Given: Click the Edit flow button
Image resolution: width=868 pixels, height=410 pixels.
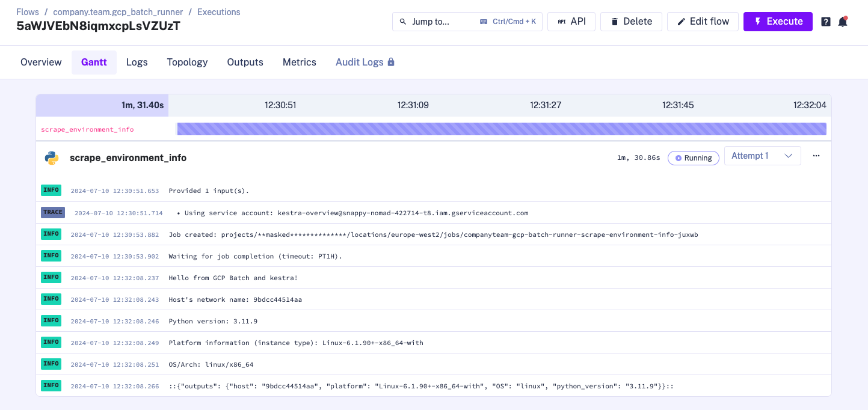Looking at the screenshot, I should [x=703, y=22].
